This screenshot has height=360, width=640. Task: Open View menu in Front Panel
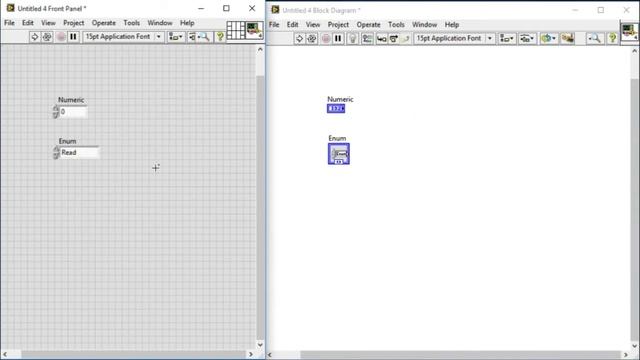coord(48,23)
